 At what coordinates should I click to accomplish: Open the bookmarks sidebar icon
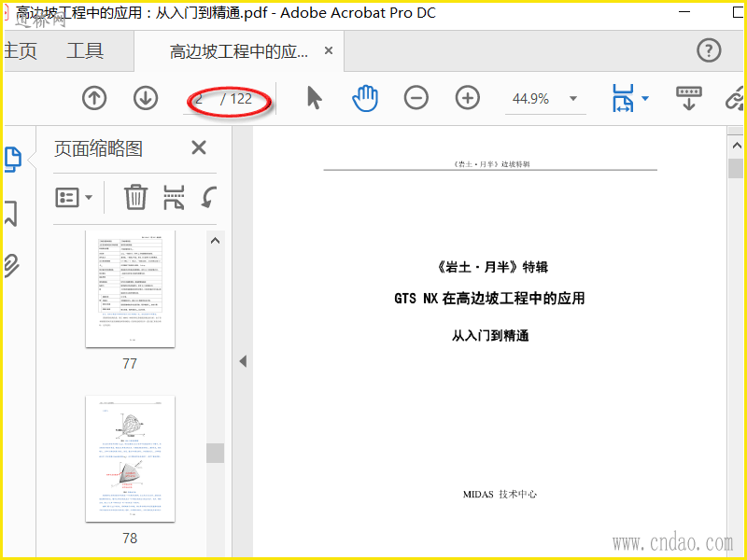tap(11, 214)
